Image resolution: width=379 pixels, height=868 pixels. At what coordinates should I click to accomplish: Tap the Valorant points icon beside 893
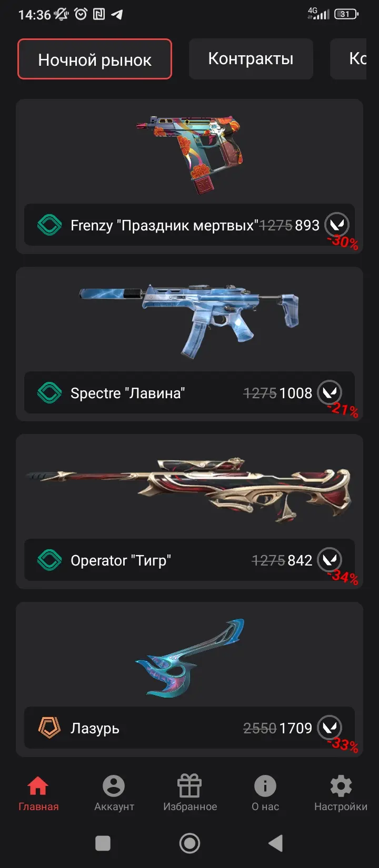pyautogui.click(x=337, y=225)
